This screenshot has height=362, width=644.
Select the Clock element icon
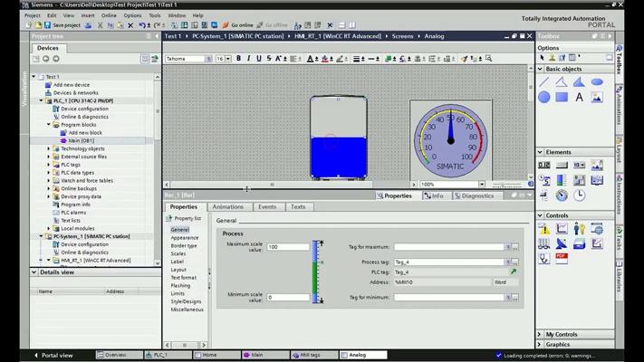(579, 195)
